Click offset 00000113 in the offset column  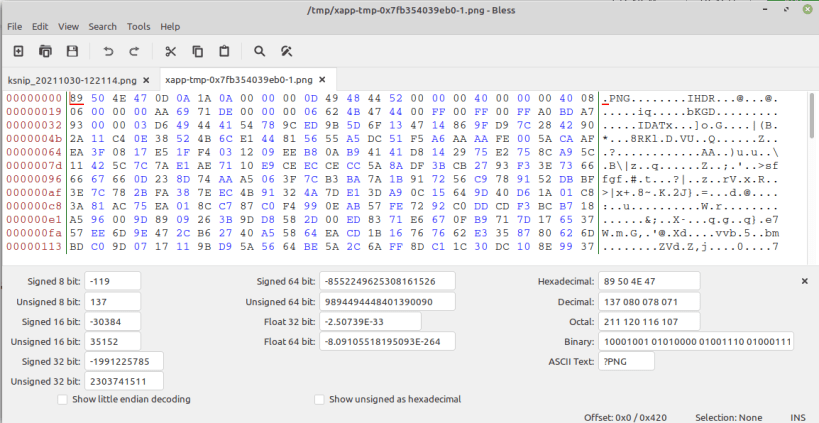coord(34,246)
